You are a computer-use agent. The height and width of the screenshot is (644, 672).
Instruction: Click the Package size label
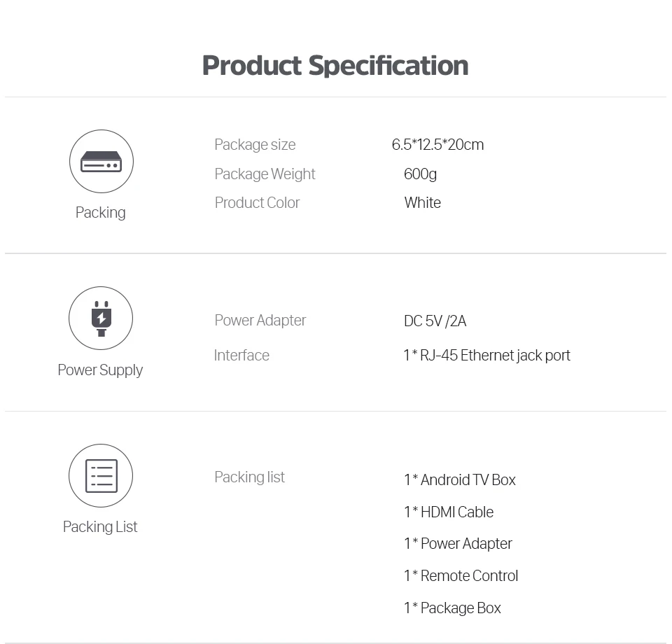pos(255,145)
